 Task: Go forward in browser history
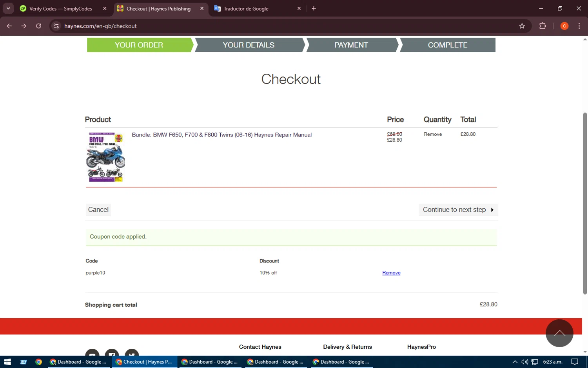click(x=24, y=26)
